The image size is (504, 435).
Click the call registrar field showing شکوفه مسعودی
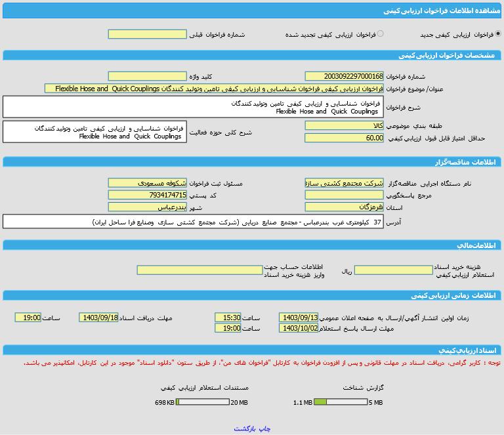pos(147,183)
